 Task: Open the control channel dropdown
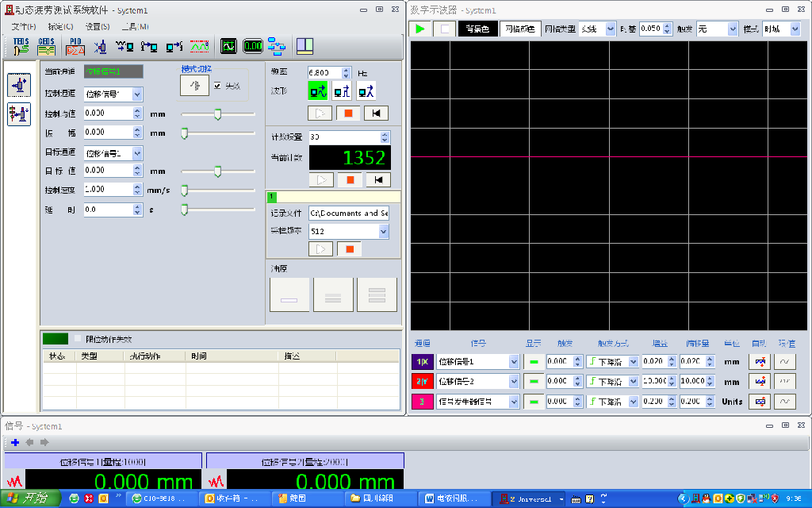[x=137, y=94]
